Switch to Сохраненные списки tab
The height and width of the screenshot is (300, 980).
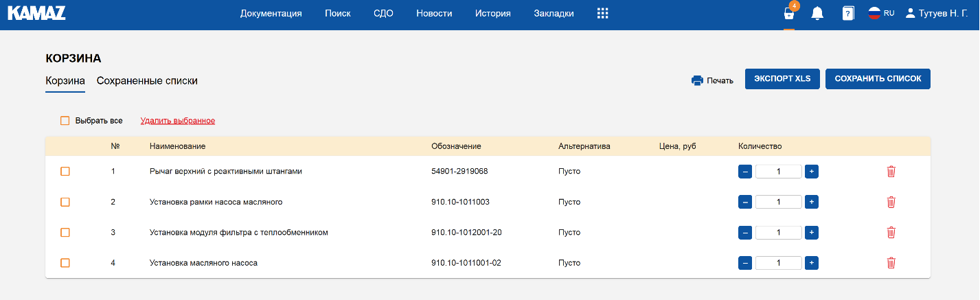(x=147, y=81)
